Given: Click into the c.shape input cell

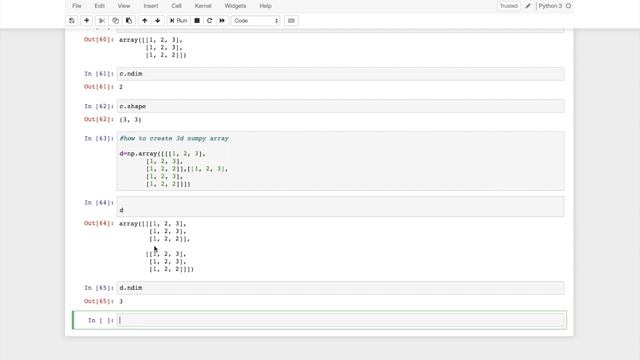Looking at the screenshot, I should click(x=340, y=106).
